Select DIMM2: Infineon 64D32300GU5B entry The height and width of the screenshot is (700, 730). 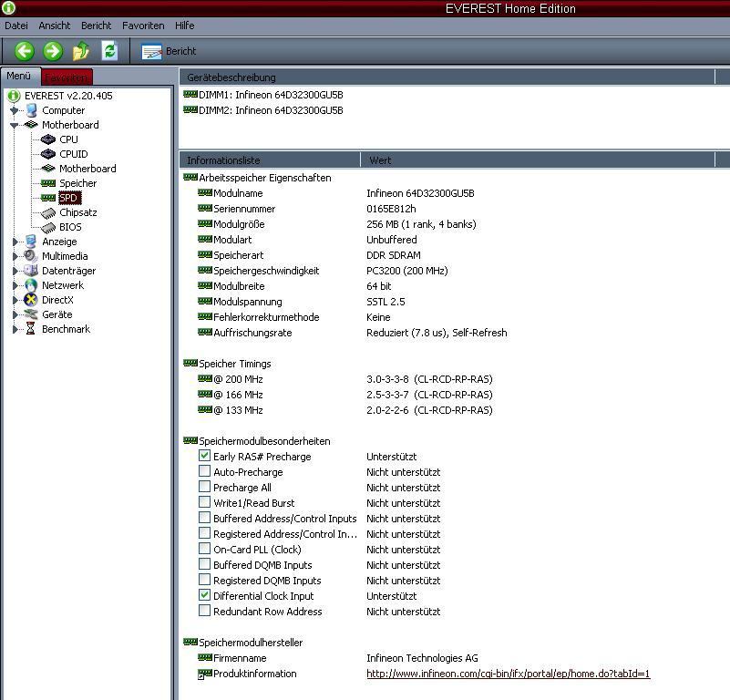coord(263,110)
